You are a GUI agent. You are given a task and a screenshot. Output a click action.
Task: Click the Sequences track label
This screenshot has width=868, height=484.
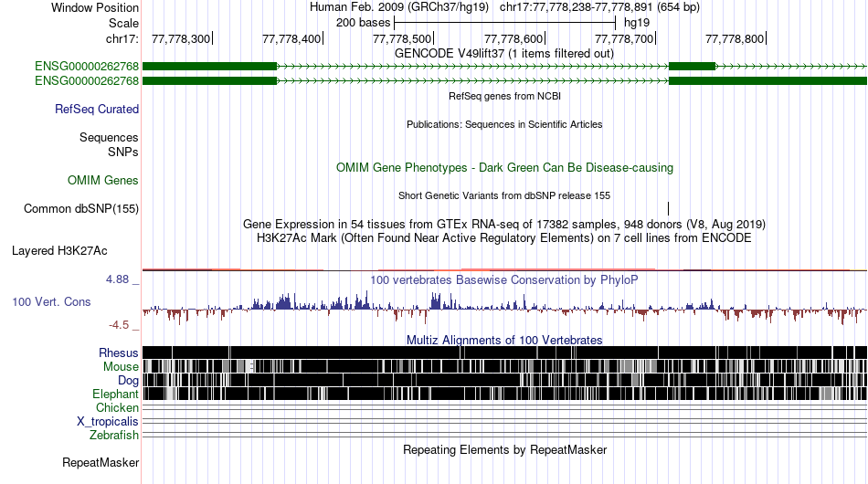coord(109,137)
